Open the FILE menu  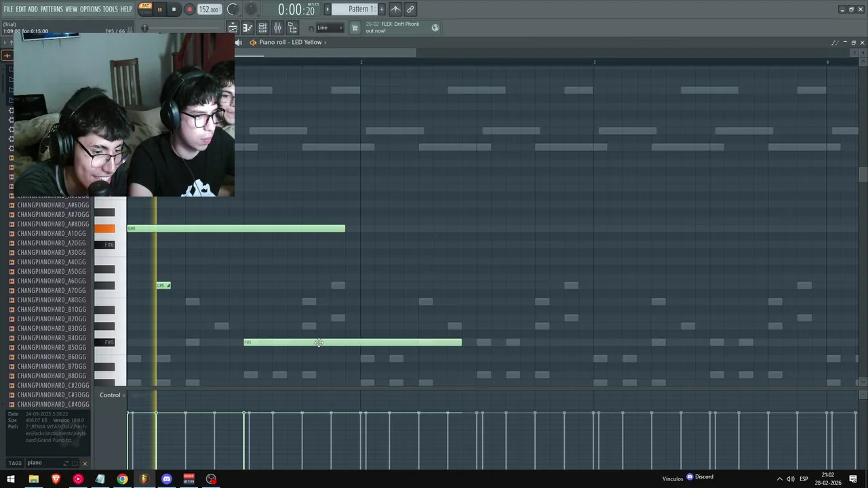coord(8,9)
